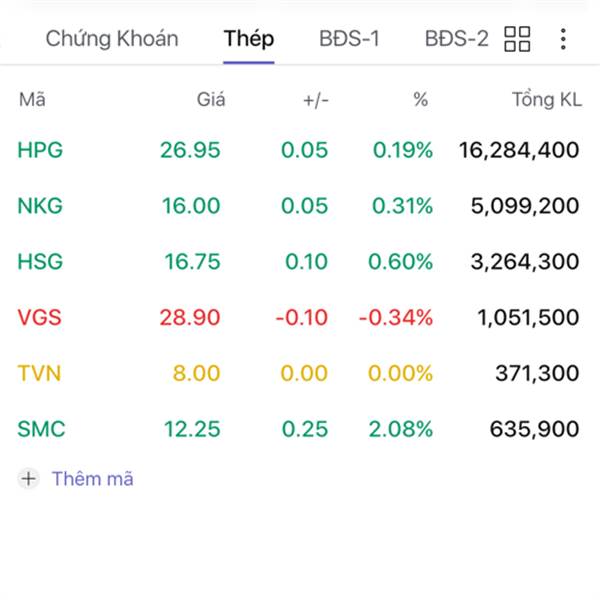Image resolution: width=600 pixels, height=600 pixels.
Task: Open the BĐS-1 watchlist tab
Action: tap(349, 40)
